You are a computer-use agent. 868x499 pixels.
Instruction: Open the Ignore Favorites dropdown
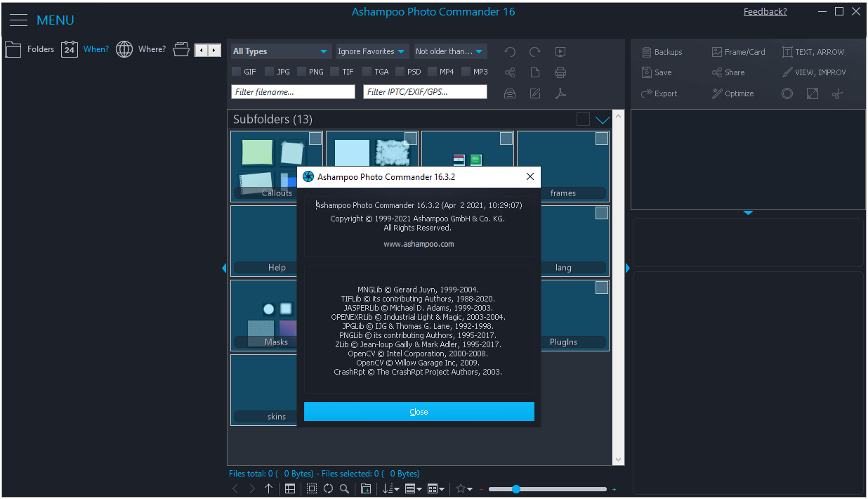click(x=372, y=51)
